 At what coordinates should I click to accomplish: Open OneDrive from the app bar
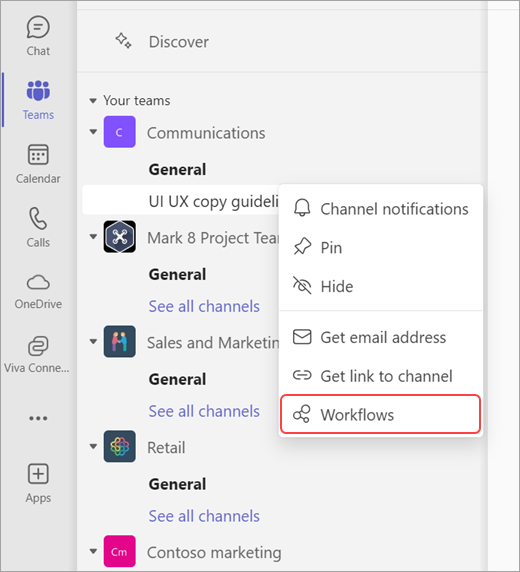[x=38, y=291]
